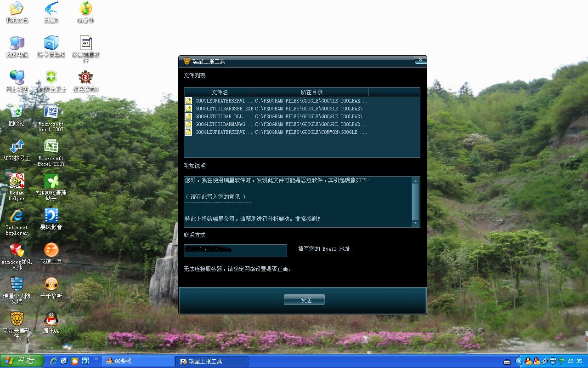Viewport: 588px width, 368px height.
Task: Sort file list by 所在目录 column
Action: tap(311, 92)
